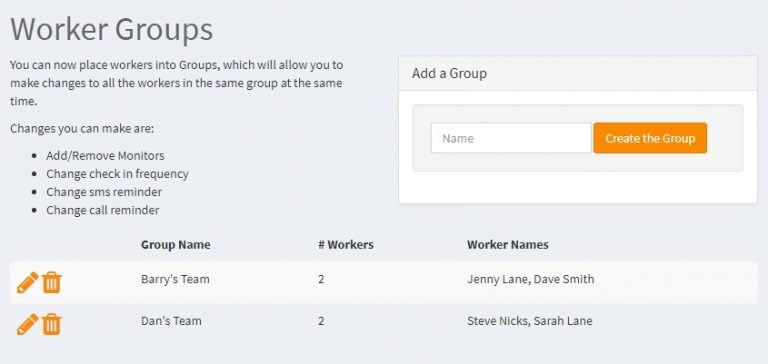Focus the group Name input field
This screenshot has height=364, width=768.
[511, 138]
